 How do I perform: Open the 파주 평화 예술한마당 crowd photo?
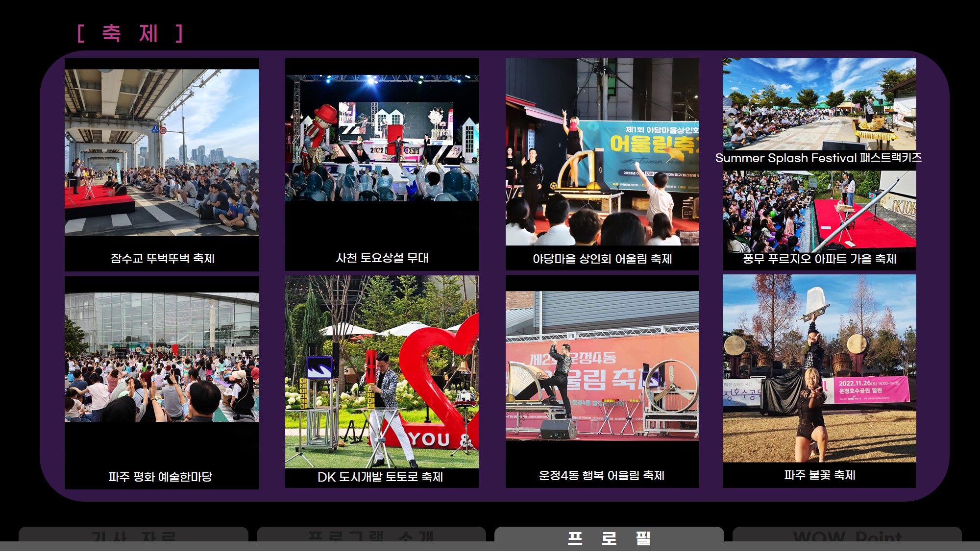coord(162,357)
